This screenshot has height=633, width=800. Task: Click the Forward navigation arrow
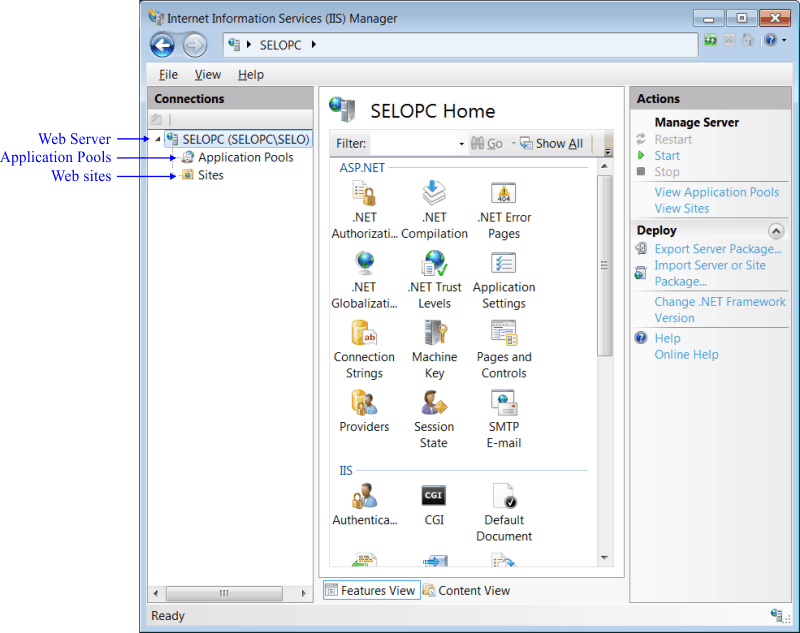[x=194, y=45]
